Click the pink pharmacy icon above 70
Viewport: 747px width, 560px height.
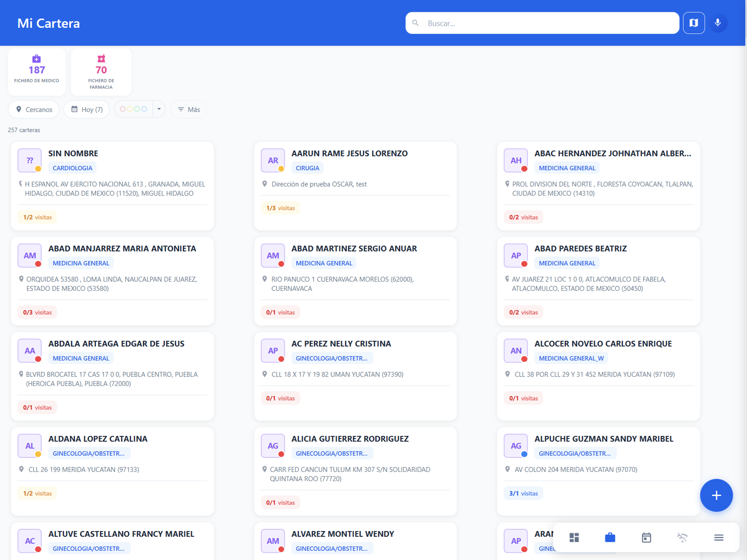coord(101,59)
